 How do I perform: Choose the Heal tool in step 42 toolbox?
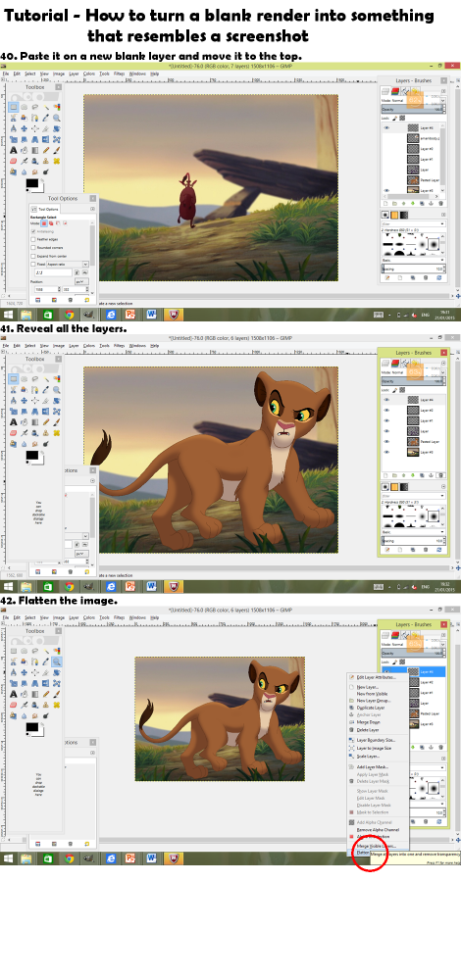click(57, 706)
